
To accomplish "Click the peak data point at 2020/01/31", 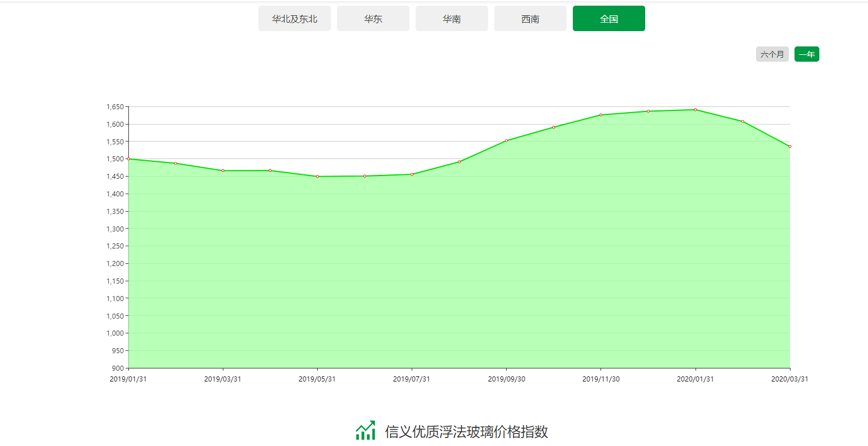I will coord(695,110).
